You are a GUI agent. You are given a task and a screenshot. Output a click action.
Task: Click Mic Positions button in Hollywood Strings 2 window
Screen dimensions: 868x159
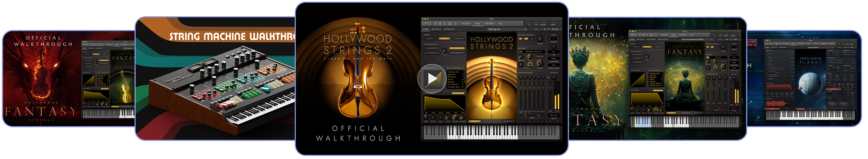(x=509, y=121)
